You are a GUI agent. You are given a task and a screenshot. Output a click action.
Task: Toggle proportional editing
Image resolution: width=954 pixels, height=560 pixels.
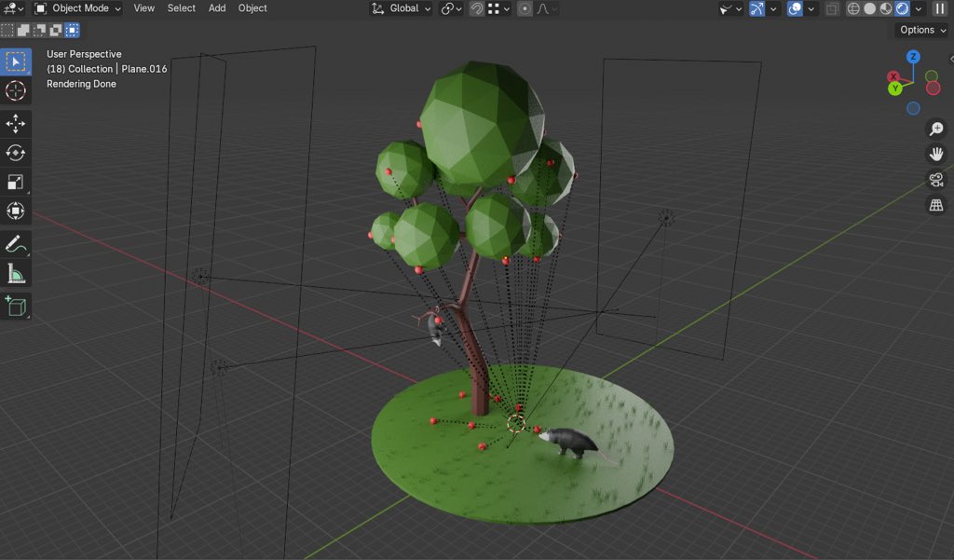(x=525, y=8)
